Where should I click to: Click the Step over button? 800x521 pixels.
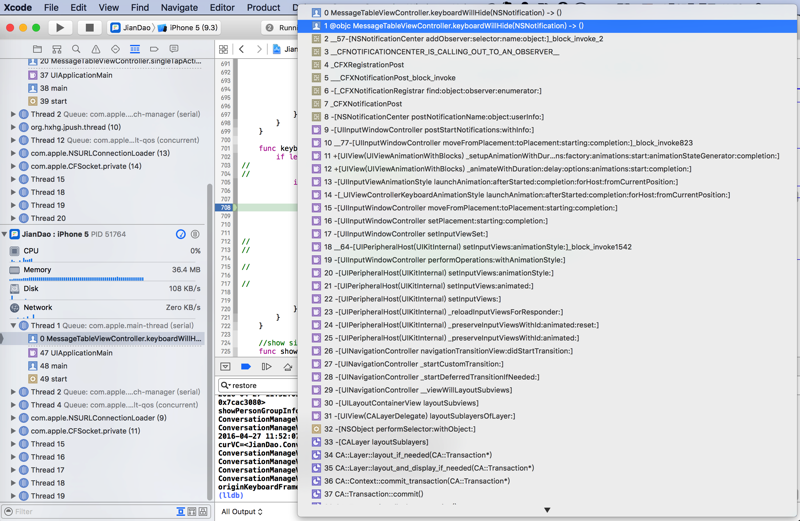click(288, 366)
